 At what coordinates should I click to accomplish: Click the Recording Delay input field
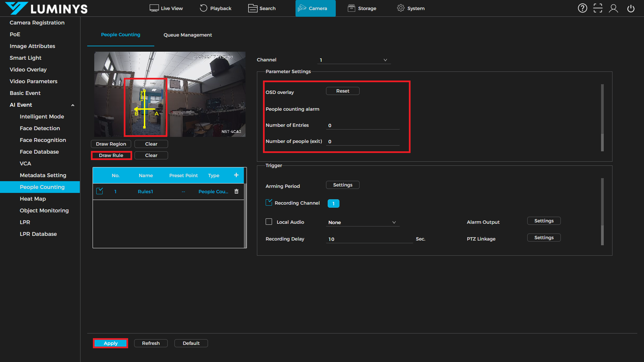[369, 239]
